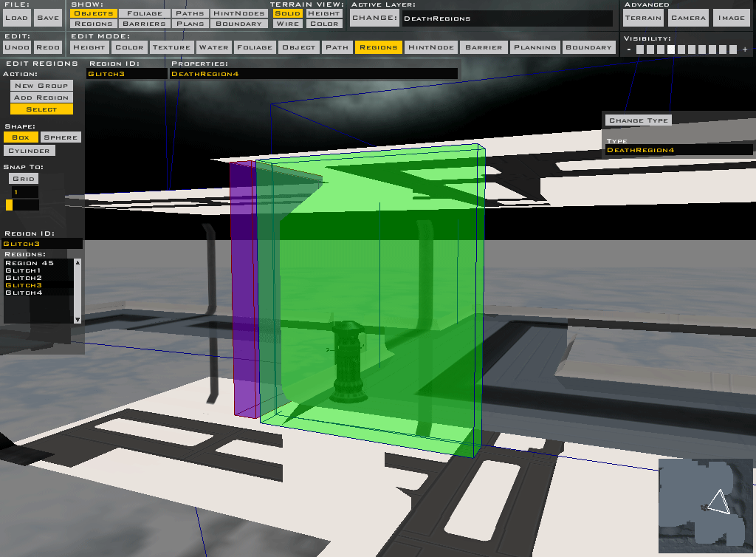Toggle showing Foliage
This screenshot has height=557, width=756.
point(145,13)
